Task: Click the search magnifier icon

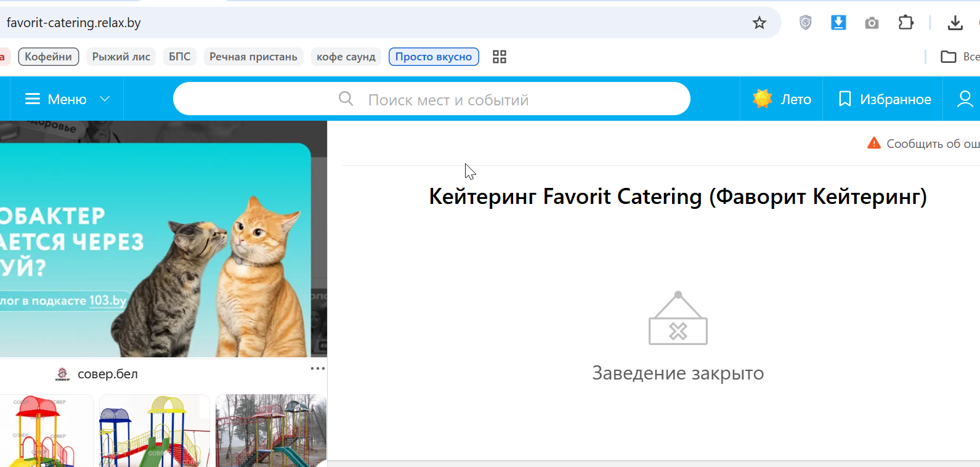Action: pyautogui.click(x=346, y=99)
